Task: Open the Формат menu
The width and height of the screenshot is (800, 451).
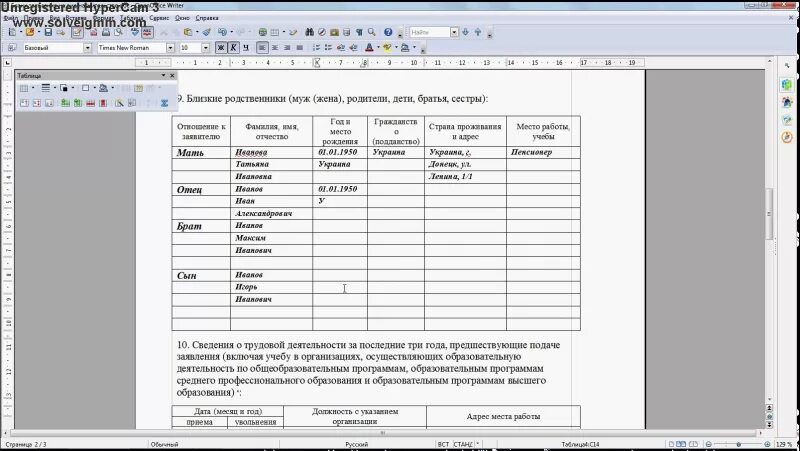Action: pyautogui.click(x=103, y=18)
